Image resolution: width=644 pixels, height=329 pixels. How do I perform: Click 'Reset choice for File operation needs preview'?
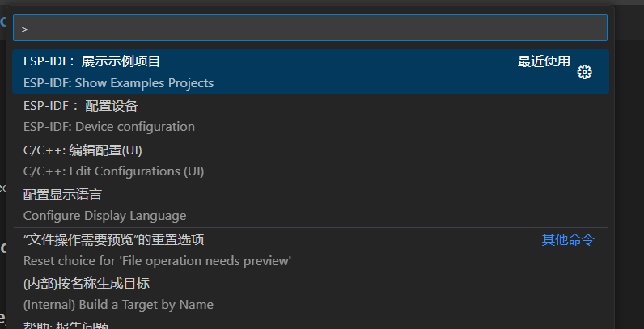pos(157,261)
